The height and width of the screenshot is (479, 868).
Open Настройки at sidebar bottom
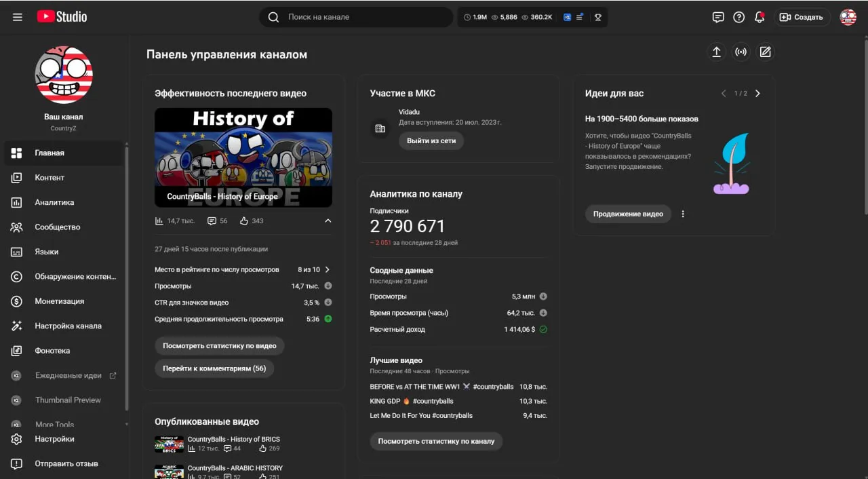tap(64, 439)
